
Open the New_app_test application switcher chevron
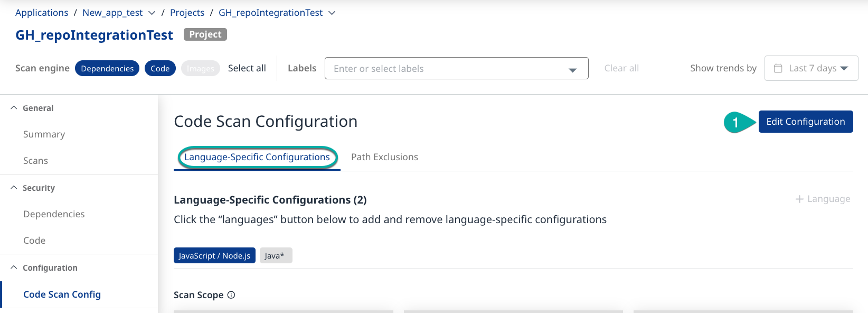[152, 12]
